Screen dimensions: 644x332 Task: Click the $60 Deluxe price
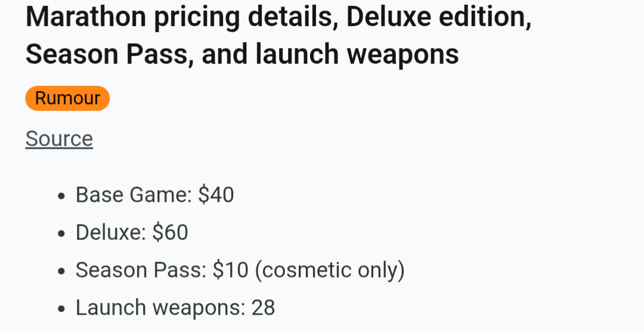[x=170, y=232]
